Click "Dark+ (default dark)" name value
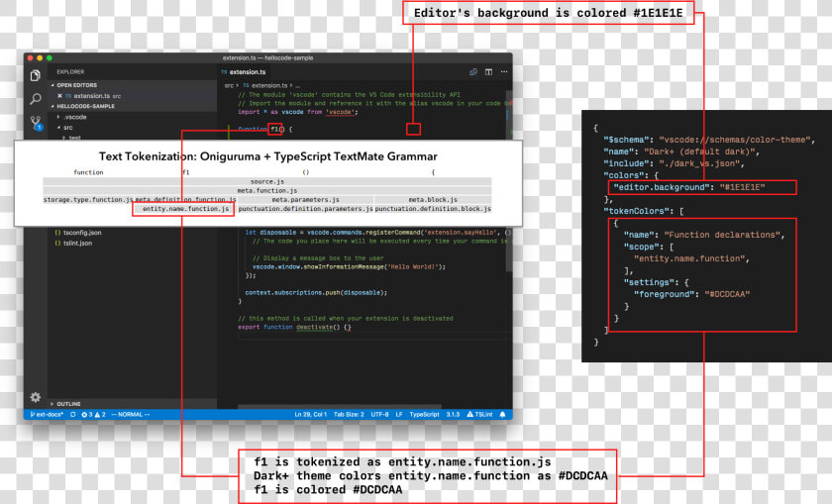The image size is (832, 504). coord(699,151)
